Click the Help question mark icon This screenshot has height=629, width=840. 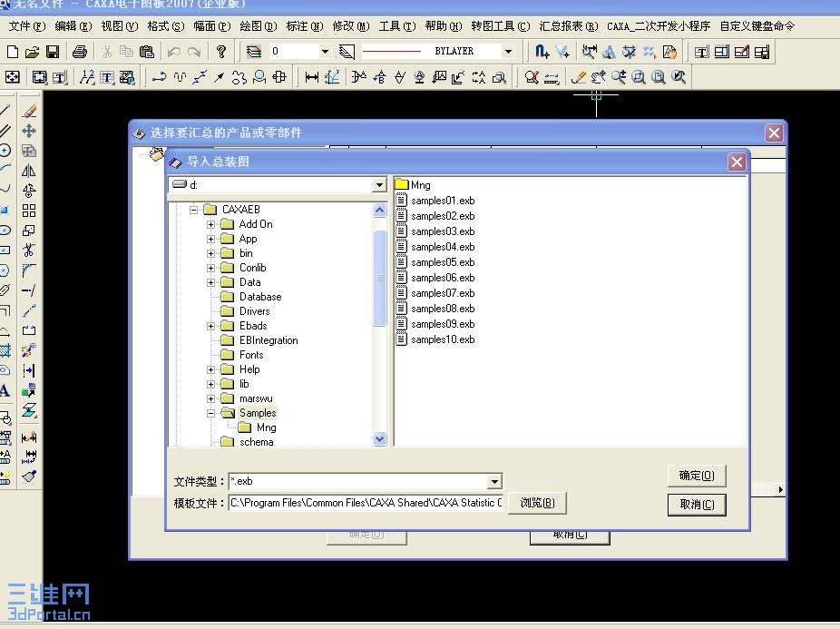click(220, 52)
